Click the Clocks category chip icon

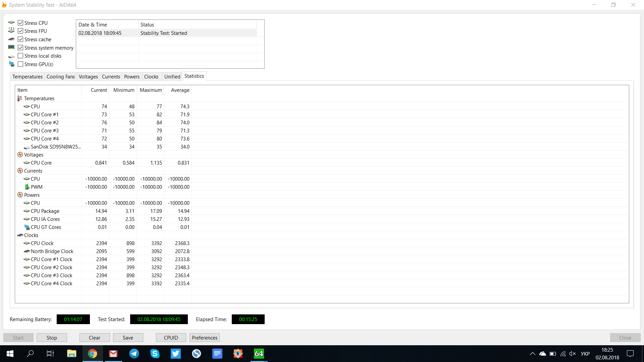(20, 235)
